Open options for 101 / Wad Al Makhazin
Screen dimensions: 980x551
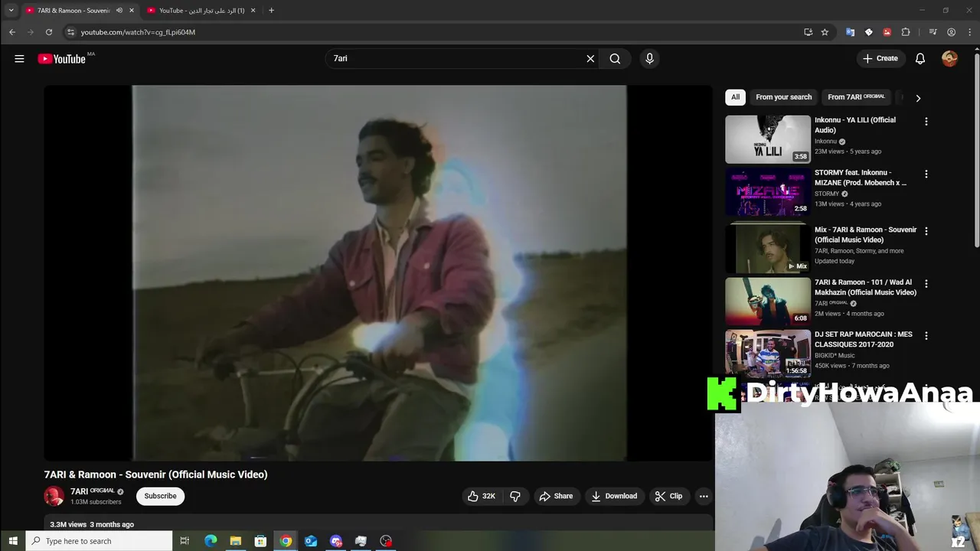[926, 284]
